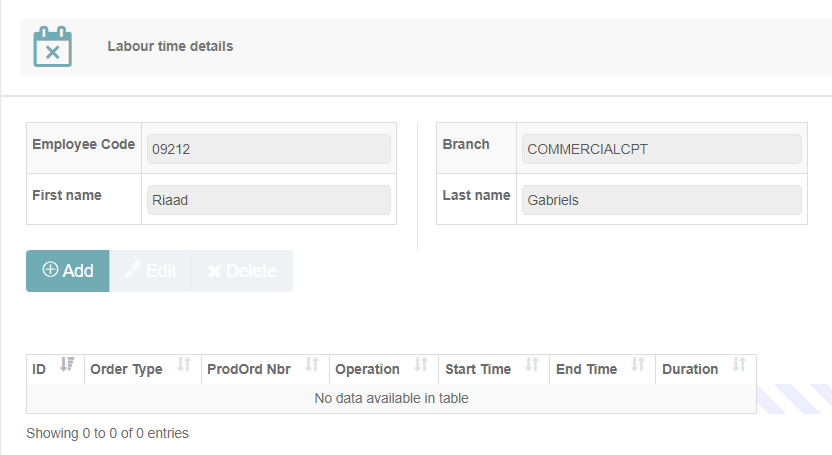
Task: Click the Last name field with Gabriels
Action: 661,199
